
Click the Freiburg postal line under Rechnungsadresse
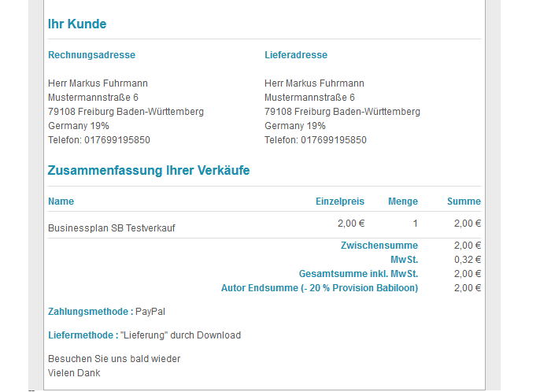point(126,112)
